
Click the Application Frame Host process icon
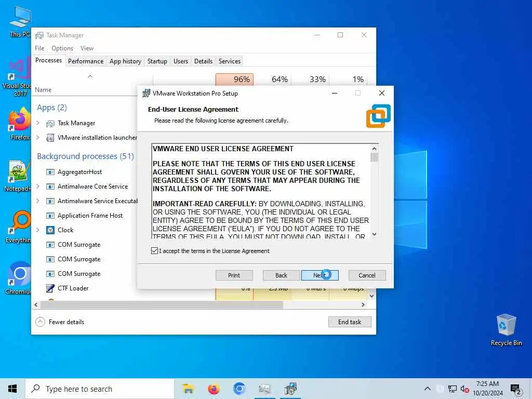(x=50, y=216)
